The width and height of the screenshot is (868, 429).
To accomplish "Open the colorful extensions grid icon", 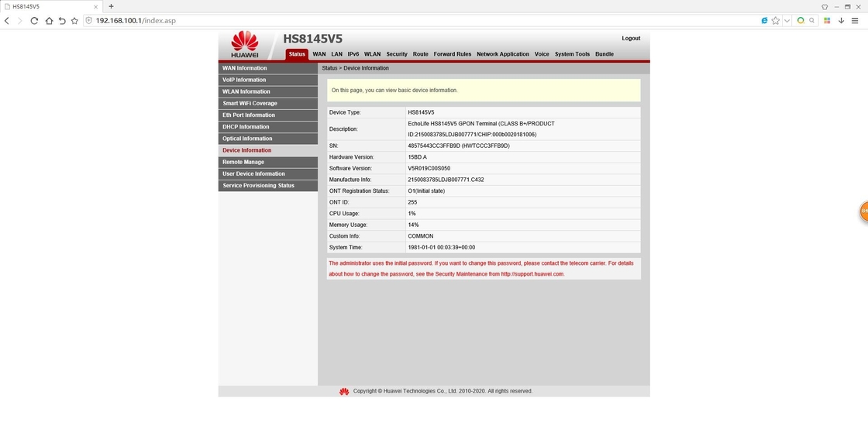I will tap(827, 20).
